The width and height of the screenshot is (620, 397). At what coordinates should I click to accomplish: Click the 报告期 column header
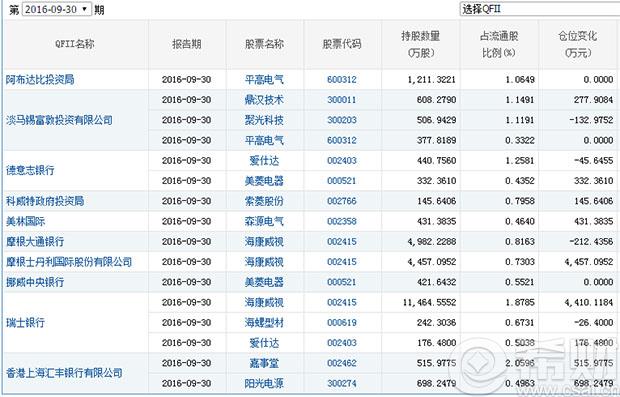pyautogui.click(x=187, y=44)
